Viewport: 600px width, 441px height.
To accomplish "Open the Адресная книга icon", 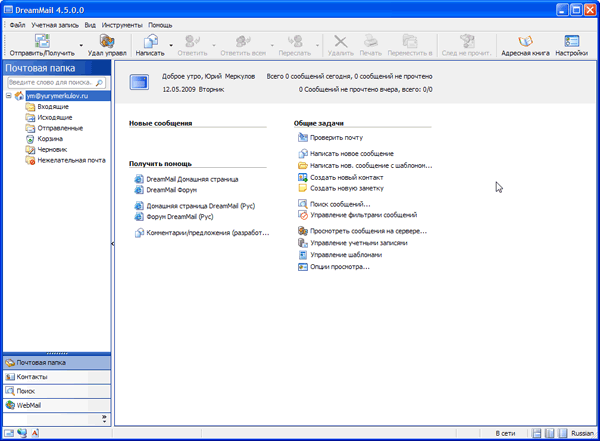I will click(x=525, y=41).
